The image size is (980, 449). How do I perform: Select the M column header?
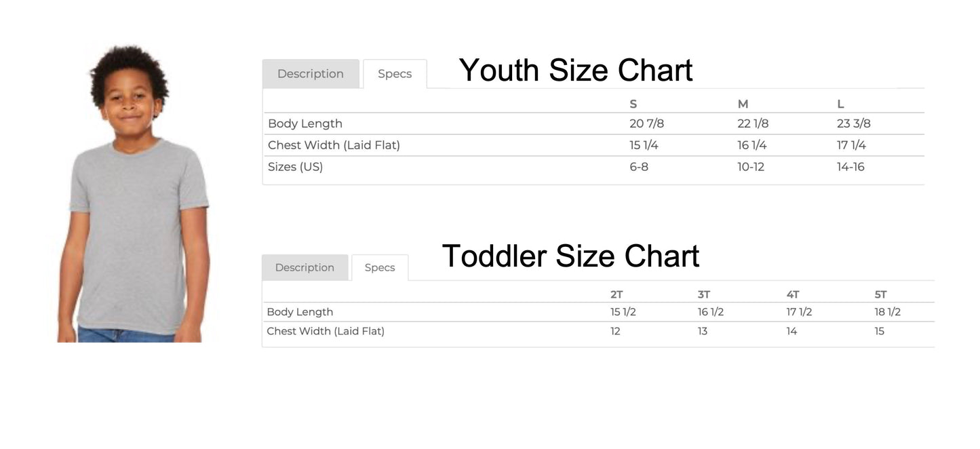pyautogui.click(x=743, y=104)
